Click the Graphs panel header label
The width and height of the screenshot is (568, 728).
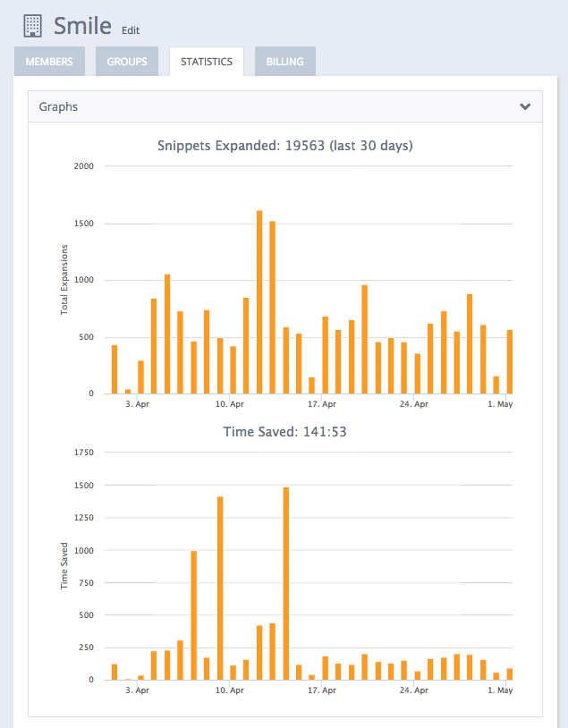click(x=58, y=106)
